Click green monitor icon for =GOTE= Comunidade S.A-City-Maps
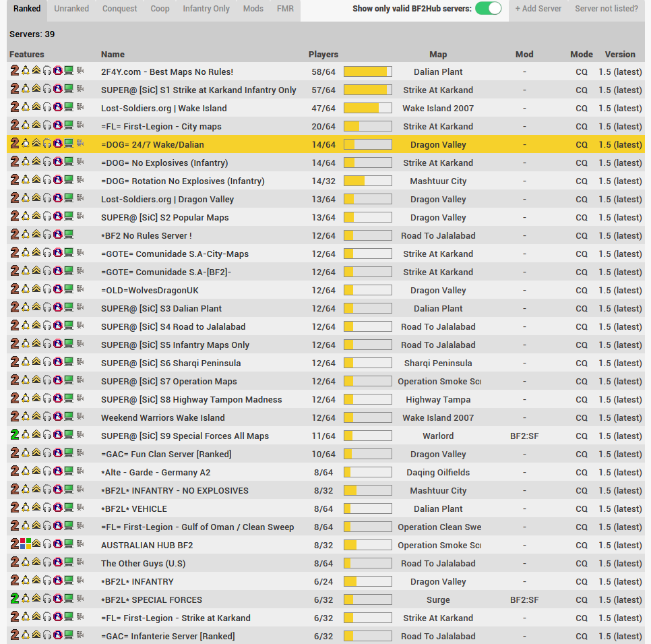 pos(69,253)
